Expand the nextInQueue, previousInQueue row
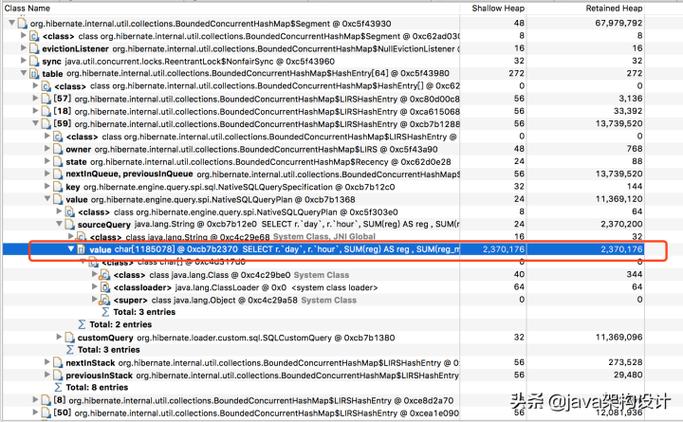The width and height of the screenshot is (683, 422). point(47,174)
